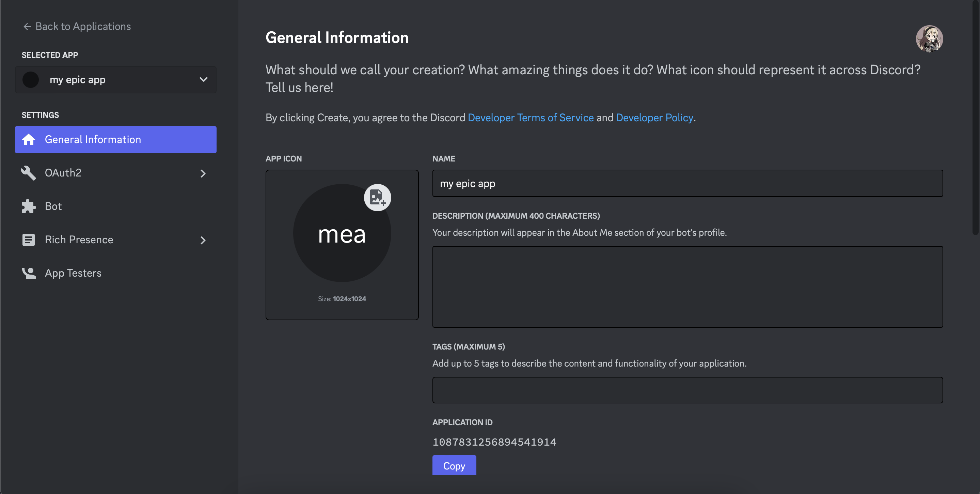
Task: Click the General Information home icon
Action: (x=29, y=140)
